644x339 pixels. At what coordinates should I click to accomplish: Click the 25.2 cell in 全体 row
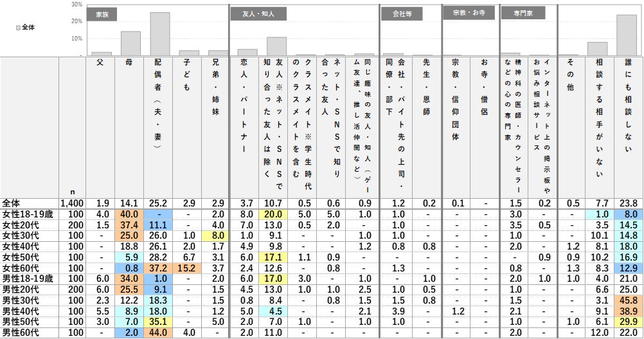pyautogui.click(x=158, y=203)
